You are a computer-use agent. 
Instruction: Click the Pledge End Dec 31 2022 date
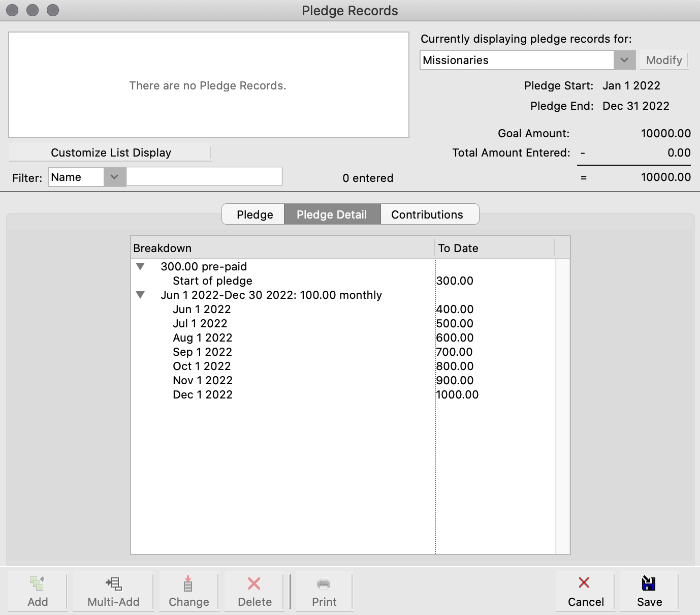coord(636,106)
